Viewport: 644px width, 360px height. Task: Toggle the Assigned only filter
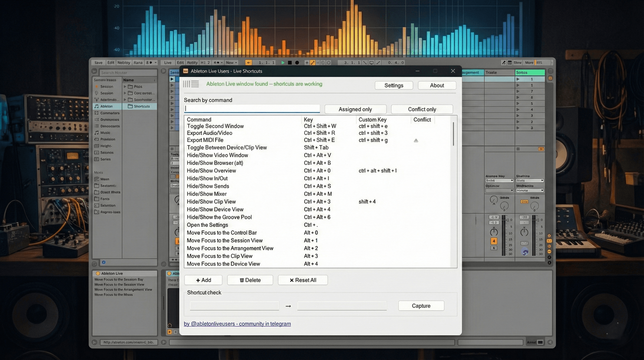pos(355,109)
